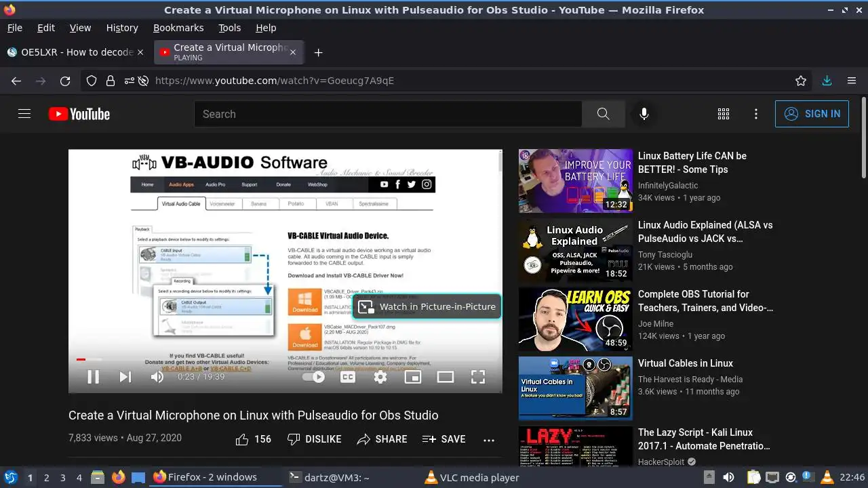The height and width of the screenshot is (488, 868).
Task: Open the Edit menu
Action: pyautogui.click(x=46, y=28)
